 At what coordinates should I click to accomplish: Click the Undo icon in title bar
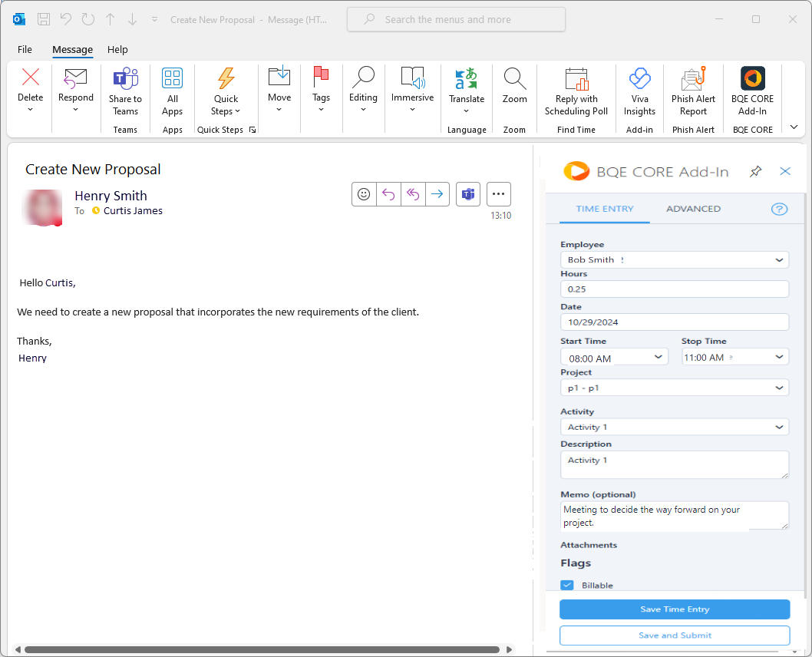coord(66,20)
